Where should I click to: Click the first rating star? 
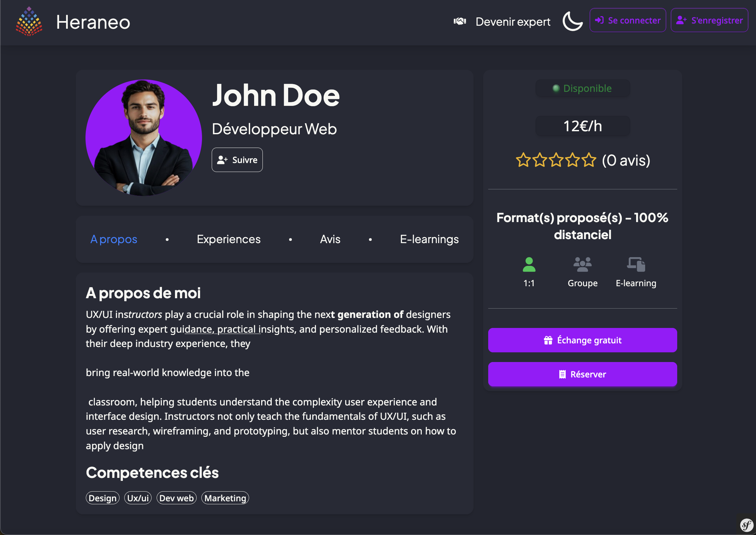[x=523, y=160]
